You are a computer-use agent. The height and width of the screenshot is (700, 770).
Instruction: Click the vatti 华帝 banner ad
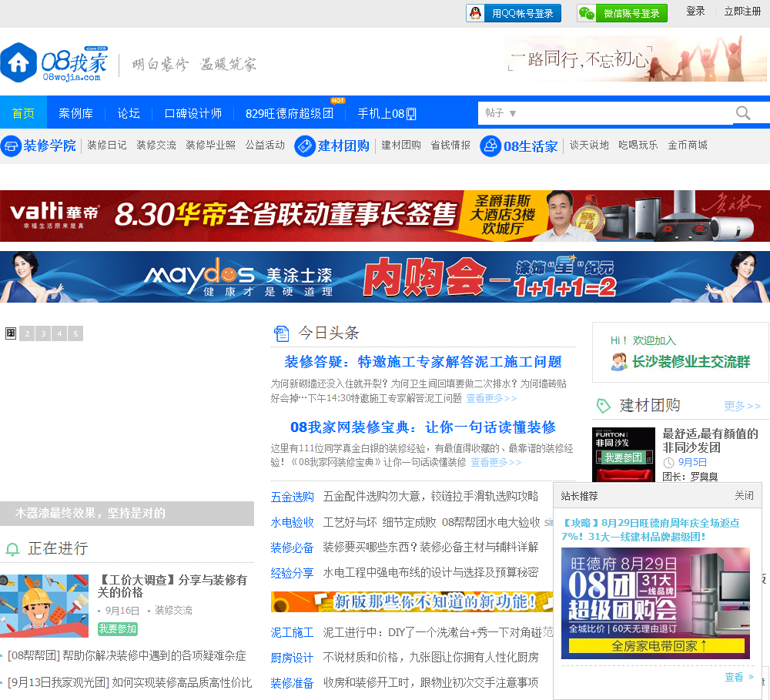385,216
